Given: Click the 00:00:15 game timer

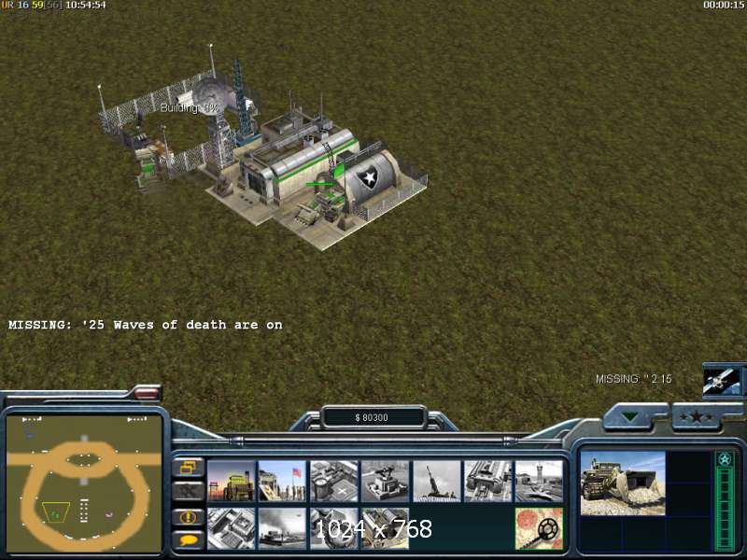Looking at the screenshot, I should coord(725,5).
